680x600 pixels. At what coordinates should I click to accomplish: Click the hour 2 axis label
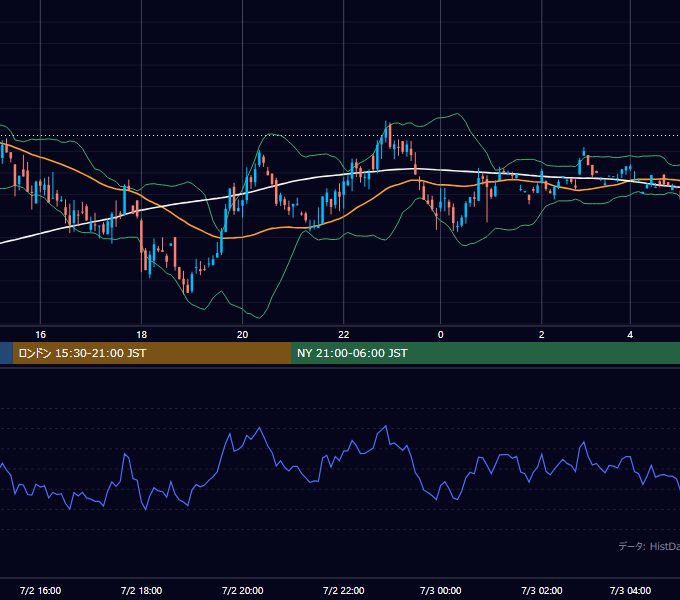coord(542,335)
